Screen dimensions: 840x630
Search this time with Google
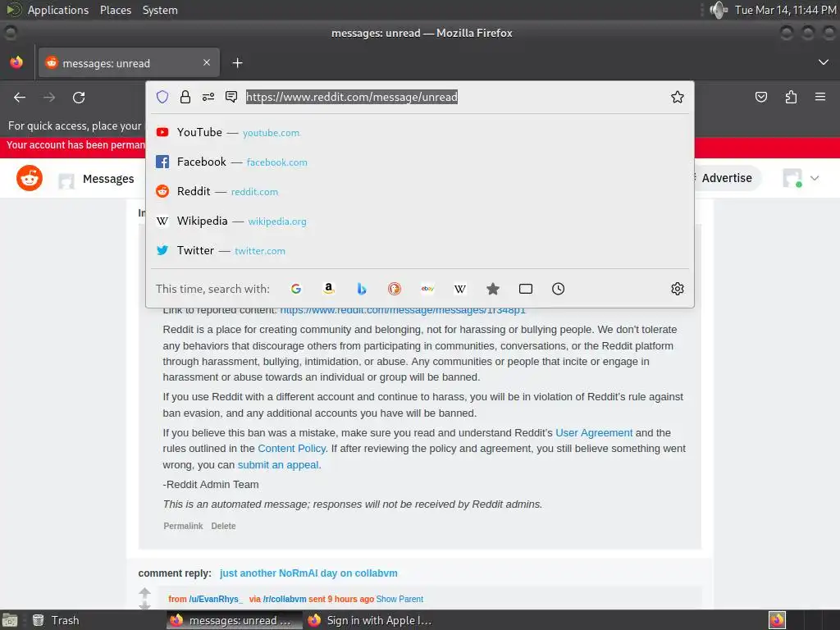pos(295,289)
